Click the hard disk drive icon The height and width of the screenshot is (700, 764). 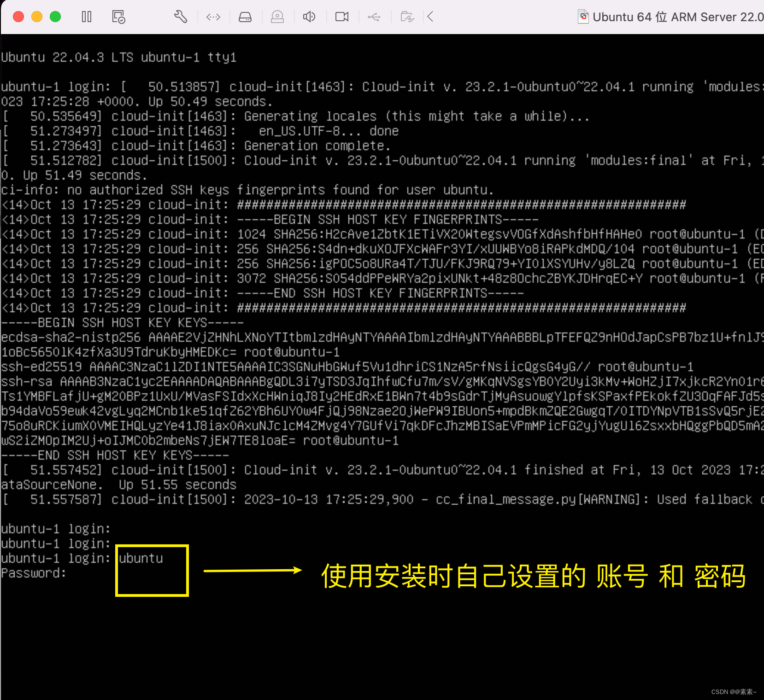click(245, 17)
